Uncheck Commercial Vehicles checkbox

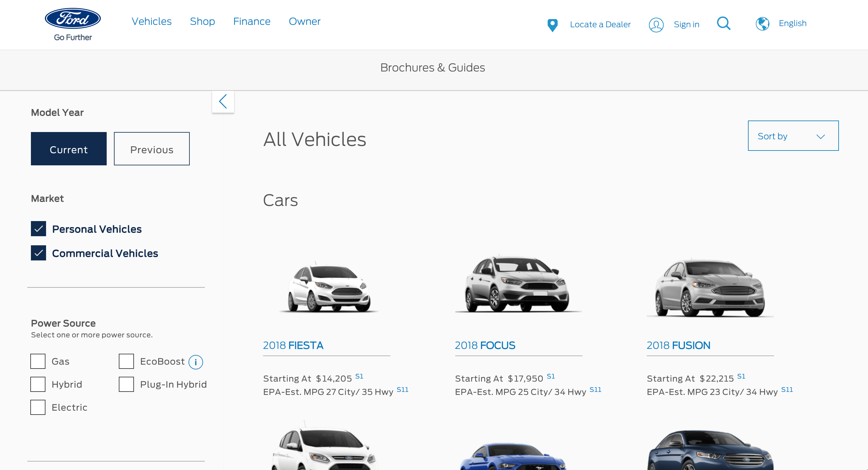[38, 253]
